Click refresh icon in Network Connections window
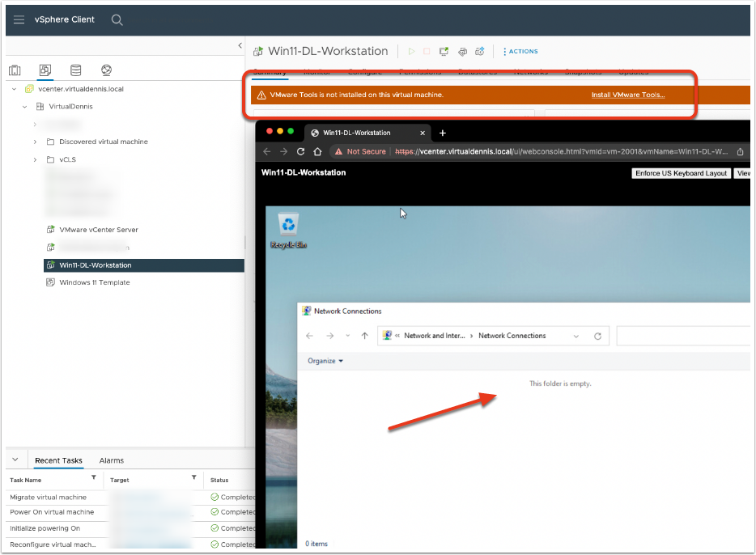 [x=597, y=336]
